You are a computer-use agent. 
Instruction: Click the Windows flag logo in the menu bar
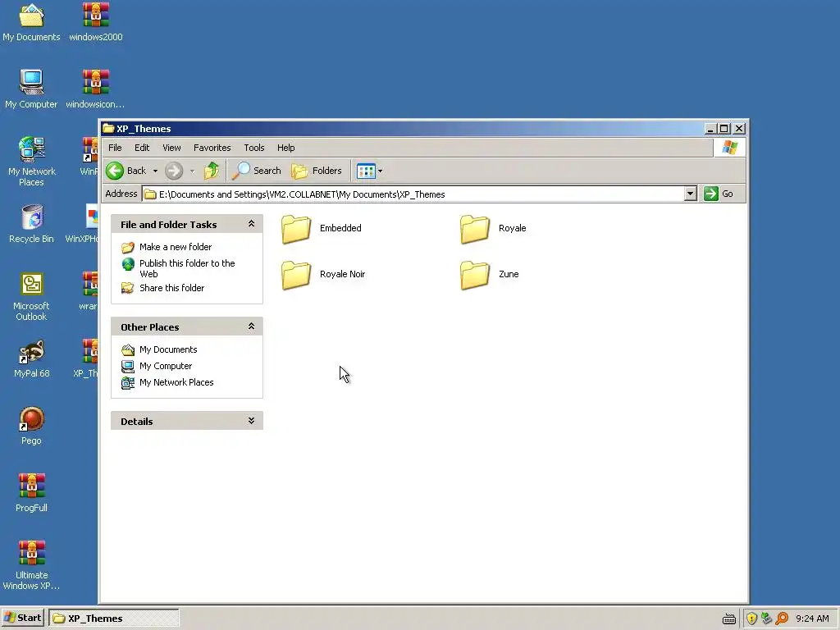click(729, 148)
